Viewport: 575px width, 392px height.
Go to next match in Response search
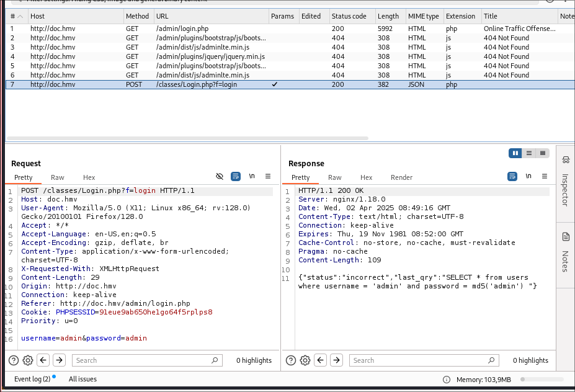[336, 360]
